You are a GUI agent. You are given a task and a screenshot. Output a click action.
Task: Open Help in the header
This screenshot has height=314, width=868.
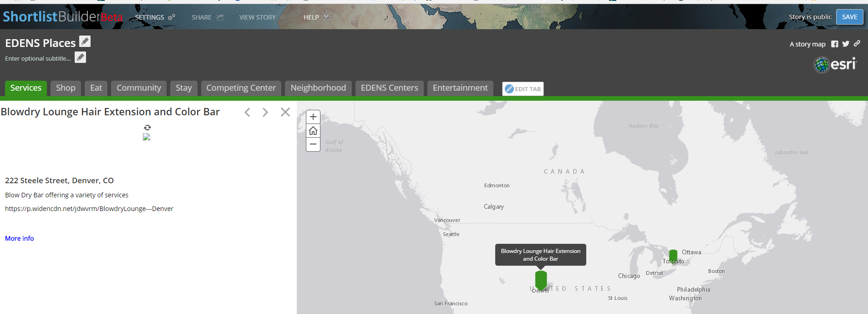point(316,17)
